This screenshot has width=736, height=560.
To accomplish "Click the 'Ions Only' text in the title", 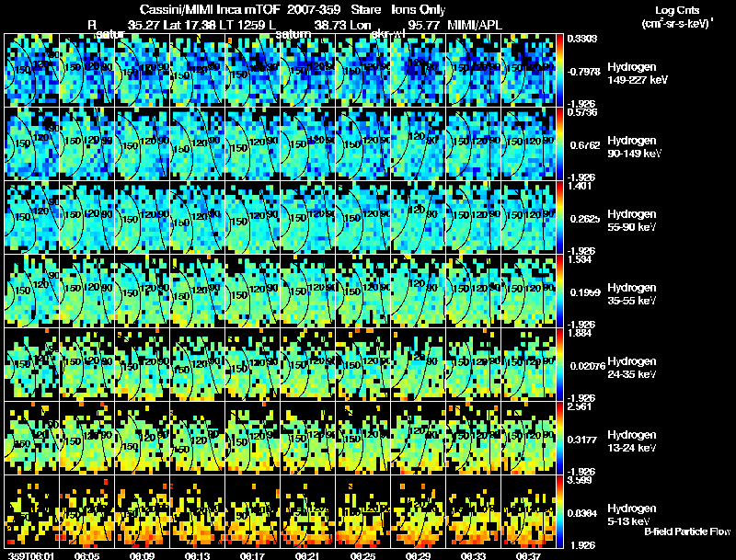I will (419, 10).
